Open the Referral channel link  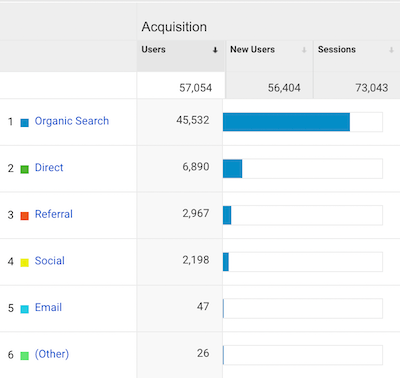54,214
